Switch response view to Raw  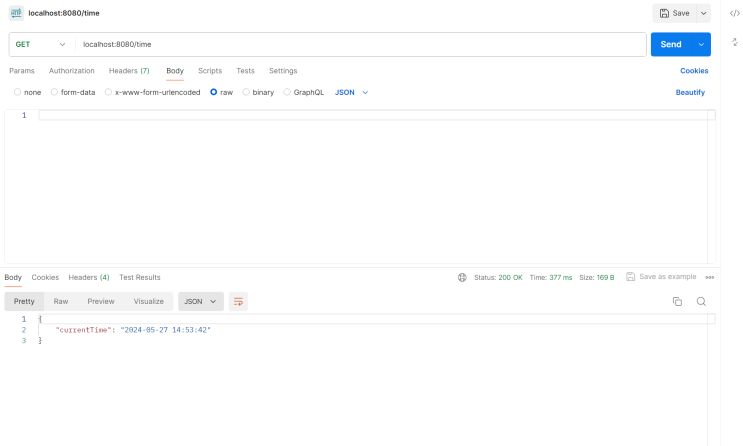pyautogui.click(x=61, y=301)
